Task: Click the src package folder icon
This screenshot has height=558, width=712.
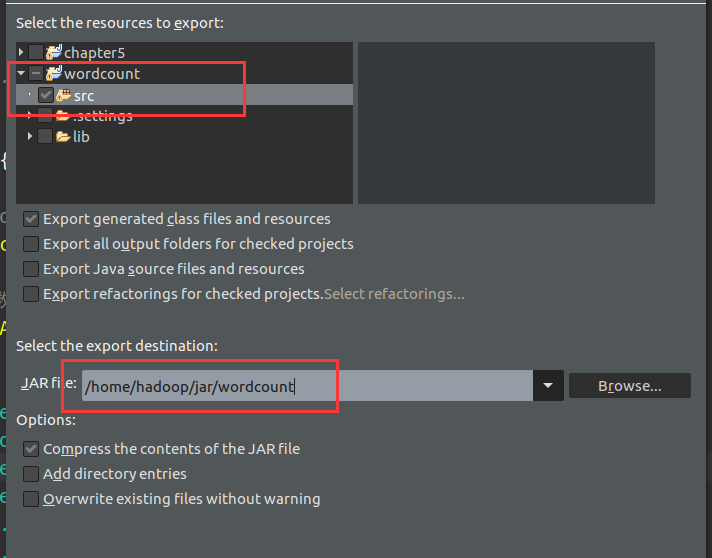Action: [x=63, y=95]
